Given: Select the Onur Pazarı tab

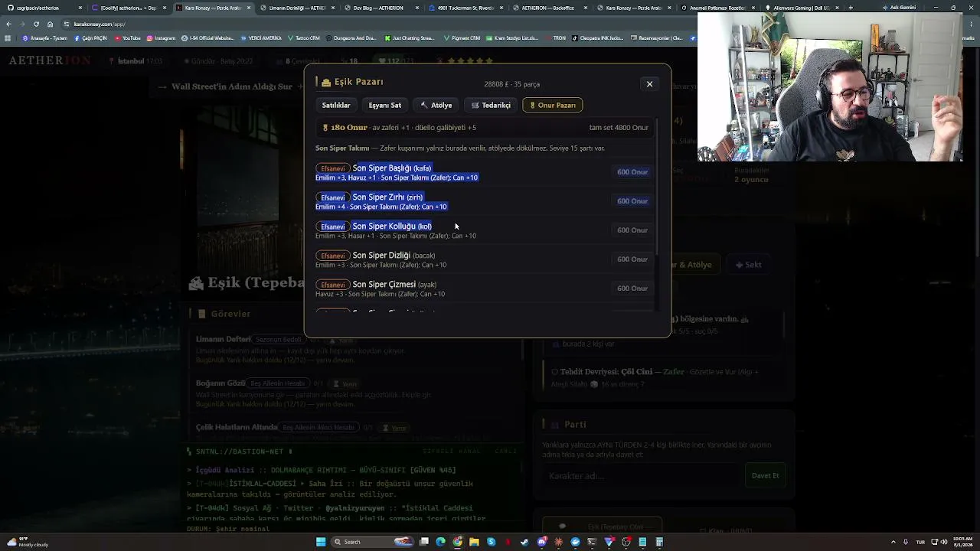Looking at the screenshot, I should tap(553, 105).
